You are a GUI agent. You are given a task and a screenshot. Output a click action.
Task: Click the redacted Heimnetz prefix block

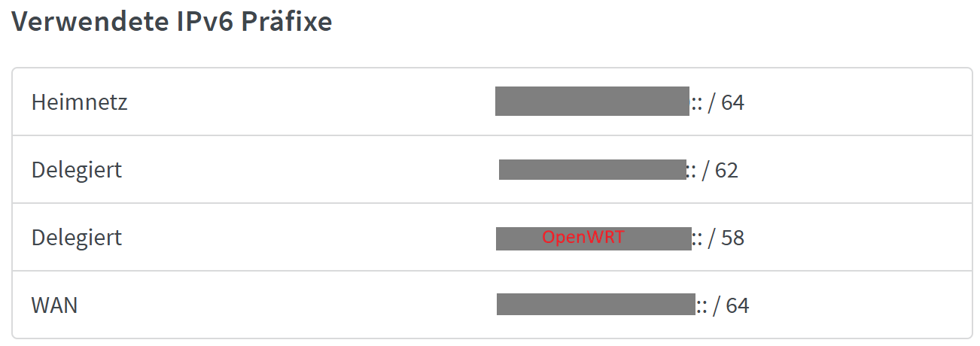pyautogui.click(x=592, y=102)
